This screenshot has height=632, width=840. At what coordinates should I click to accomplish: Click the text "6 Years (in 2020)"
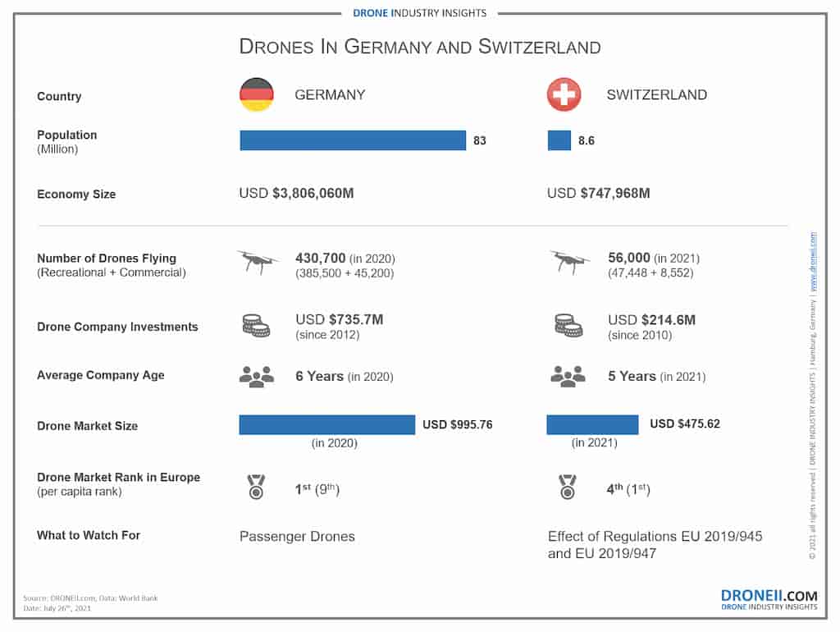click(x=345, y=376)
